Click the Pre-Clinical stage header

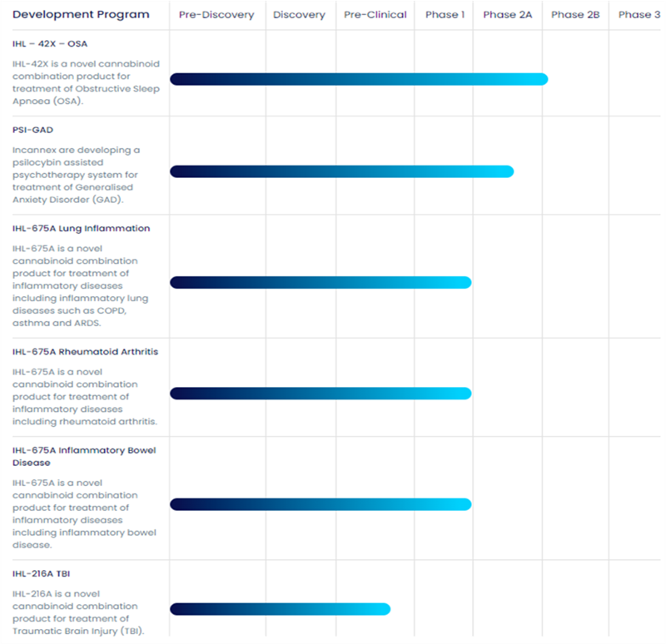coord(375,15)
